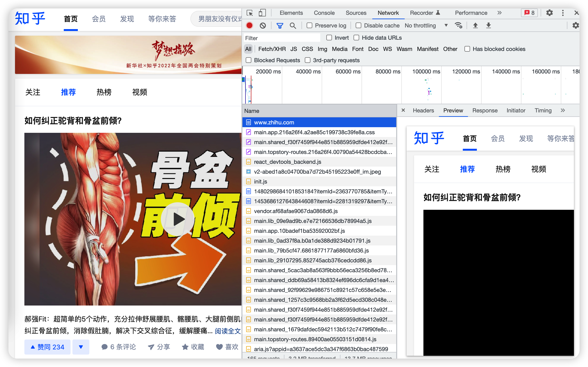The image size is (588, 367).
Task: Open the 8 errors badge
Action: (529, 13)
